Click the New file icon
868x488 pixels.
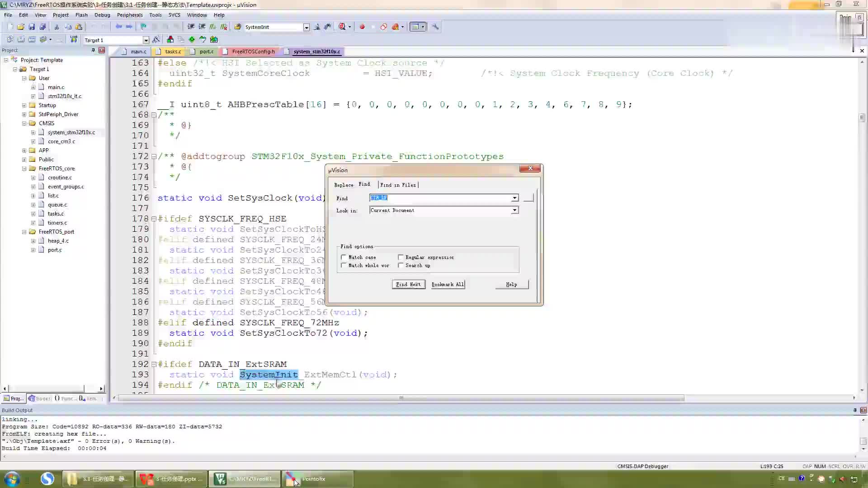point(10,27)
